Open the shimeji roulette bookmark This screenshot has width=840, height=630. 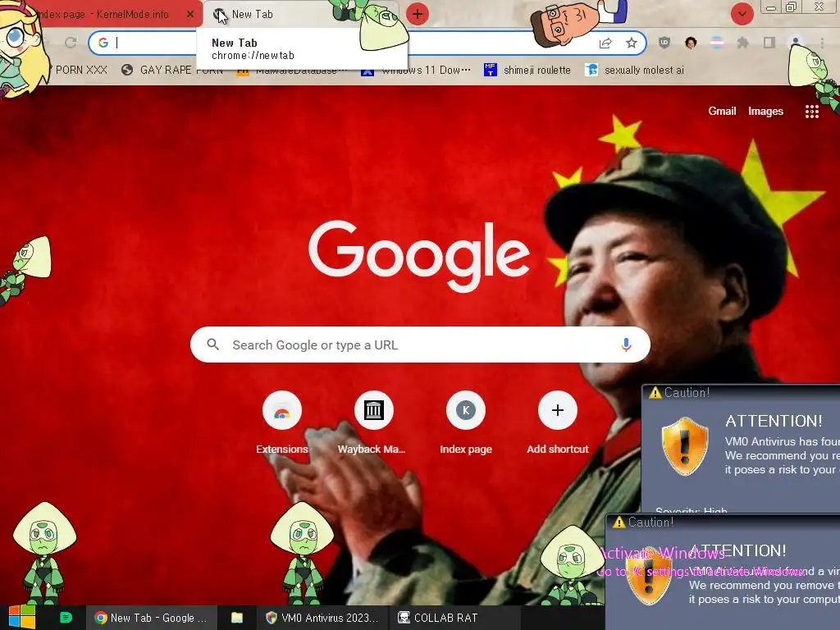point(527,71)
